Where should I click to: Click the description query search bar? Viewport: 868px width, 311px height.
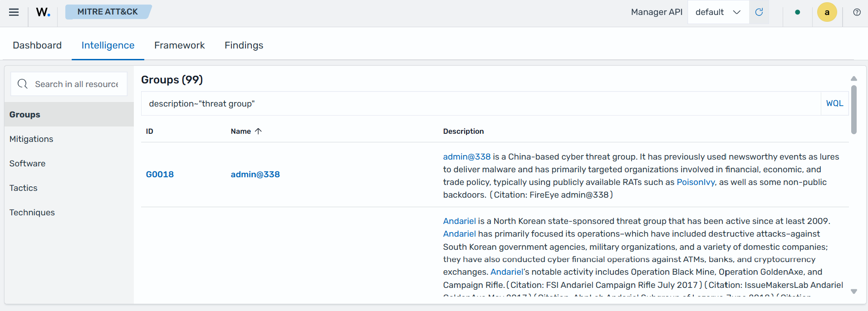pyautogui.click(x=481, y=103)
